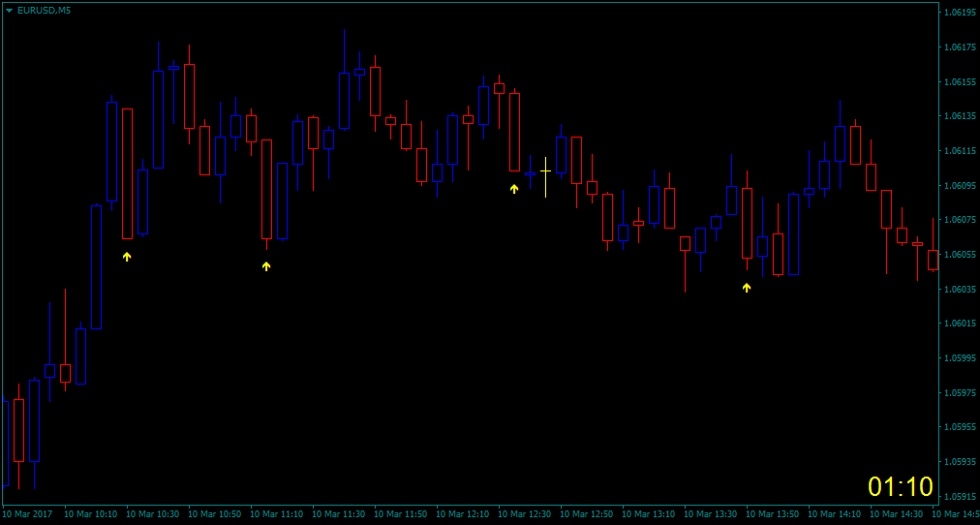The width and height of the screenshot is (980, 525).
Task: Click the 10 Mar 14:30 time label
Action: (x=897, y=514)
